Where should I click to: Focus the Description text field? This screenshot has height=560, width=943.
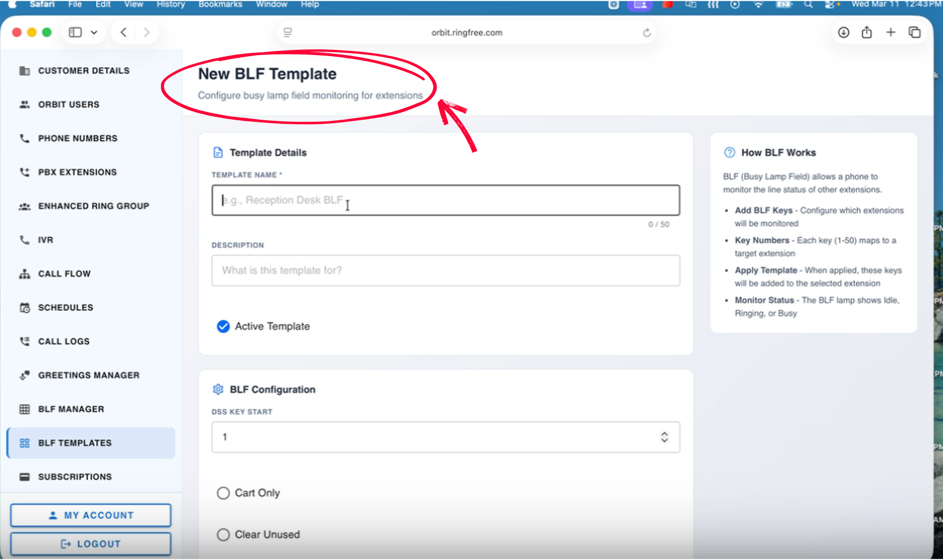click(445, 271)
